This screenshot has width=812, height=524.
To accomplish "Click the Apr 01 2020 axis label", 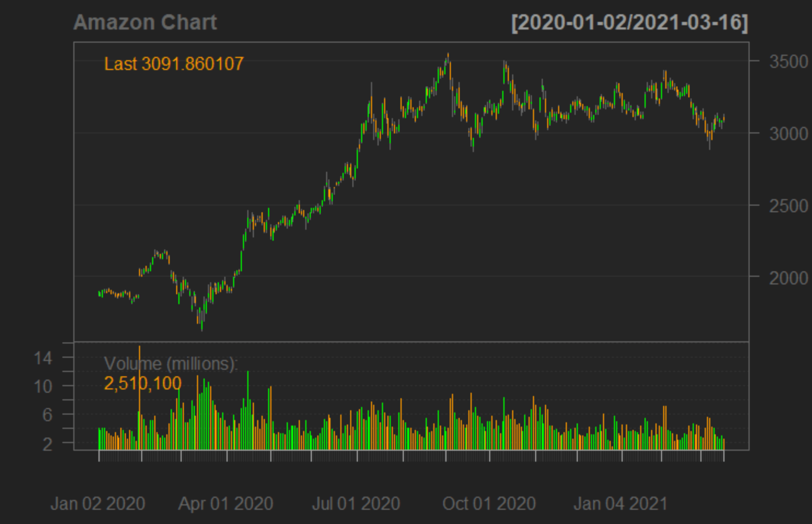I will click(x=227, y=503).
